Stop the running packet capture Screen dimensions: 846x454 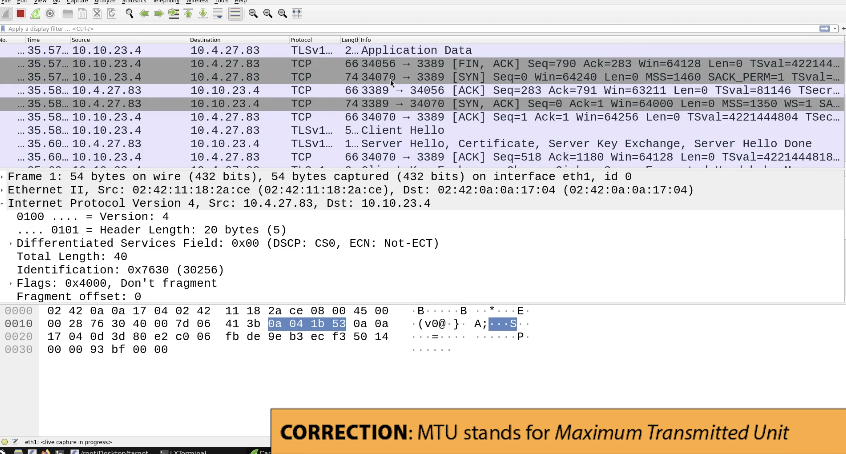click(x=20, y=14)
